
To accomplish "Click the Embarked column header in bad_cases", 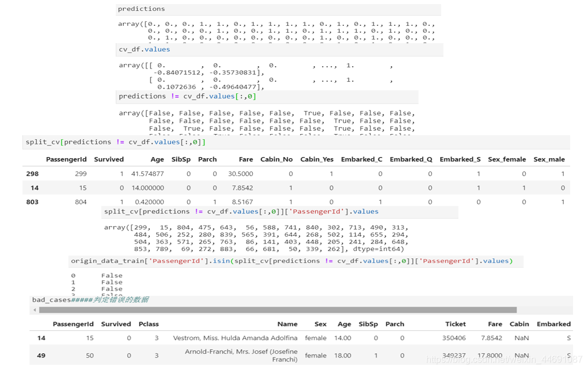I will pos(553,325).
